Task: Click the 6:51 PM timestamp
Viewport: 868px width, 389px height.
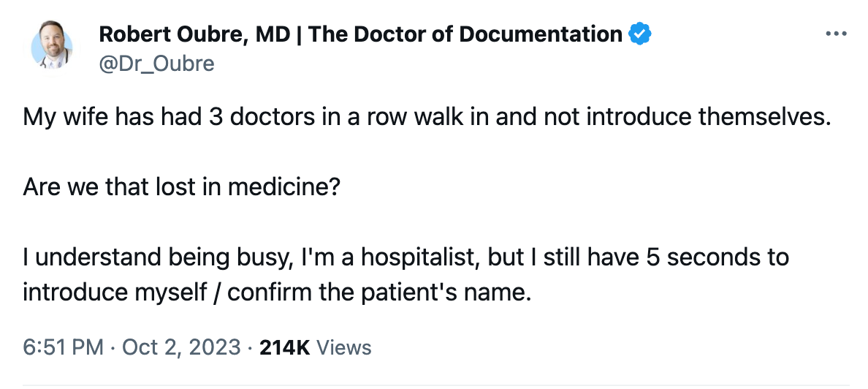Action: tap(63, 347)
